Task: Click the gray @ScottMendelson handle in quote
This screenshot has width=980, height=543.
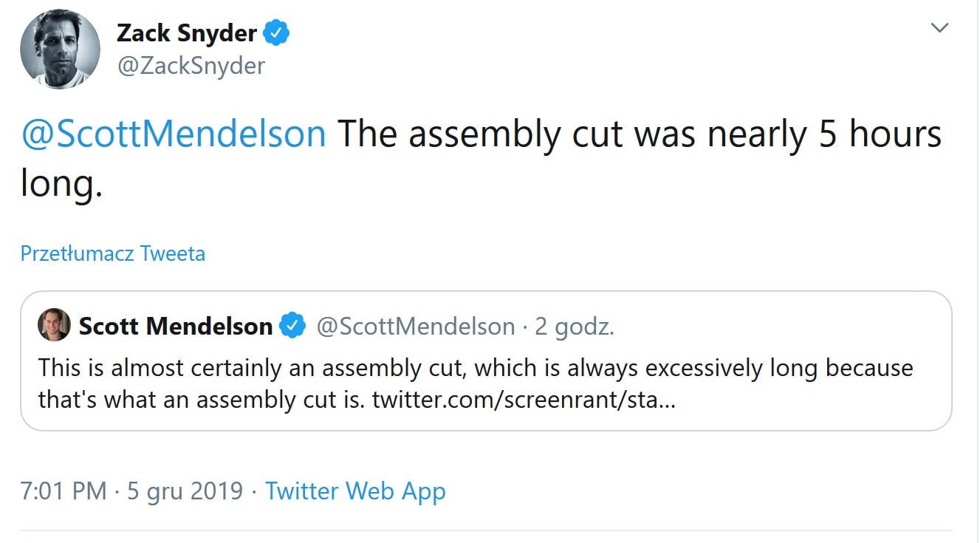Action: click(415, 326)
